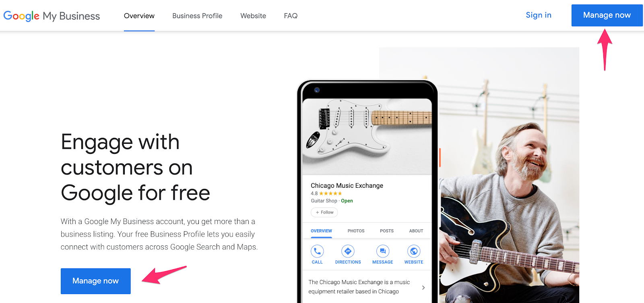644x303 pixels.
Task: Click the phone's front camera dot
Action: coord(317,90)
